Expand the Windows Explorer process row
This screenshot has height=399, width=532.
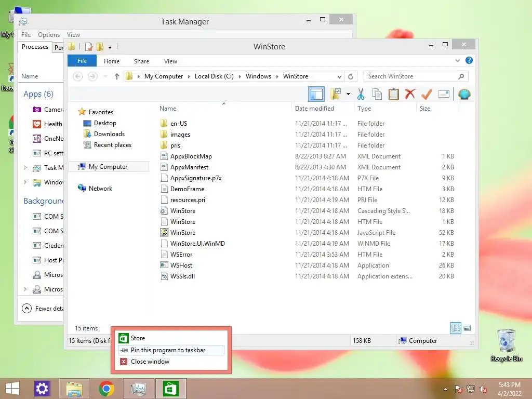point(25,182)
